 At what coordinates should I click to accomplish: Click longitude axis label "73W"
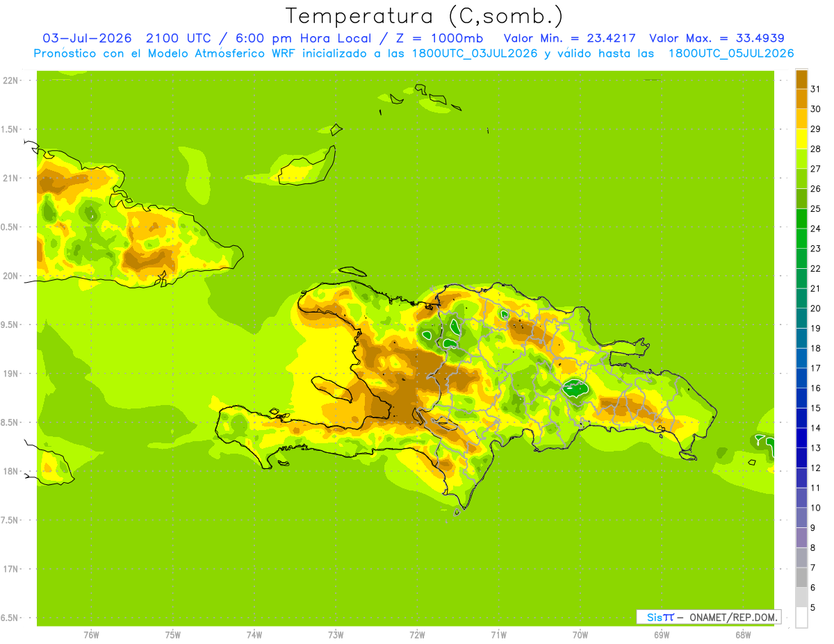(336, 635)
